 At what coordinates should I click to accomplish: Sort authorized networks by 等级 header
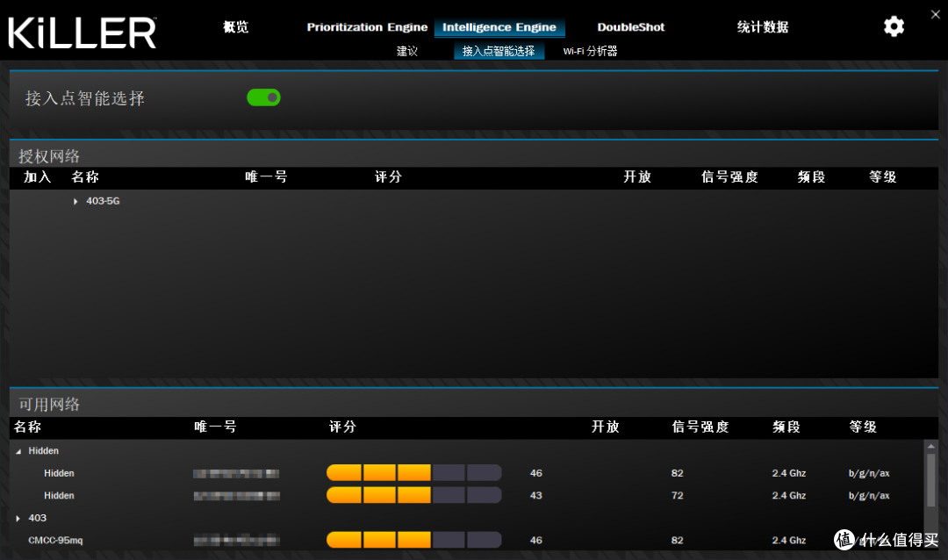883,177
